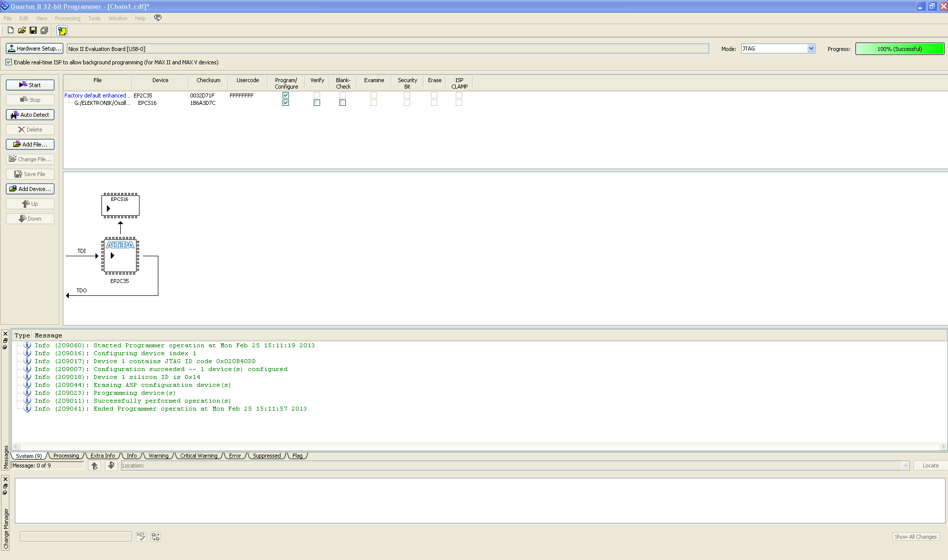Screen dimensions: 948x560
Task: Click the Open folder toolbar icon
Action: coord(22,30)
